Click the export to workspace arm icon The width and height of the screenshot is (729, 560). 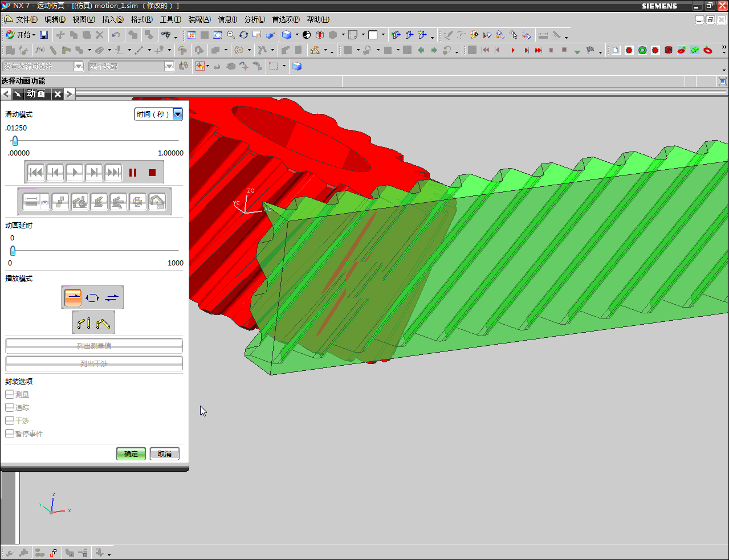[157, 202]
